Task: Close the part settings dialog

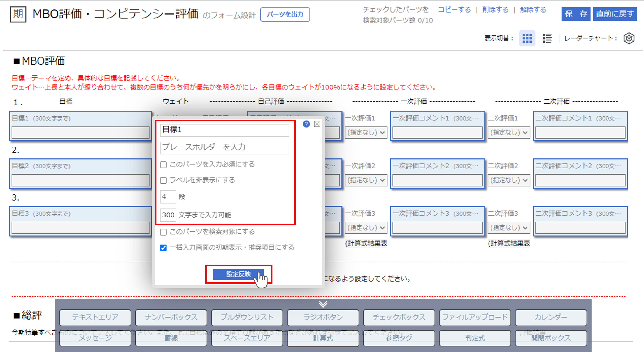Action: (x=317, y=124)
